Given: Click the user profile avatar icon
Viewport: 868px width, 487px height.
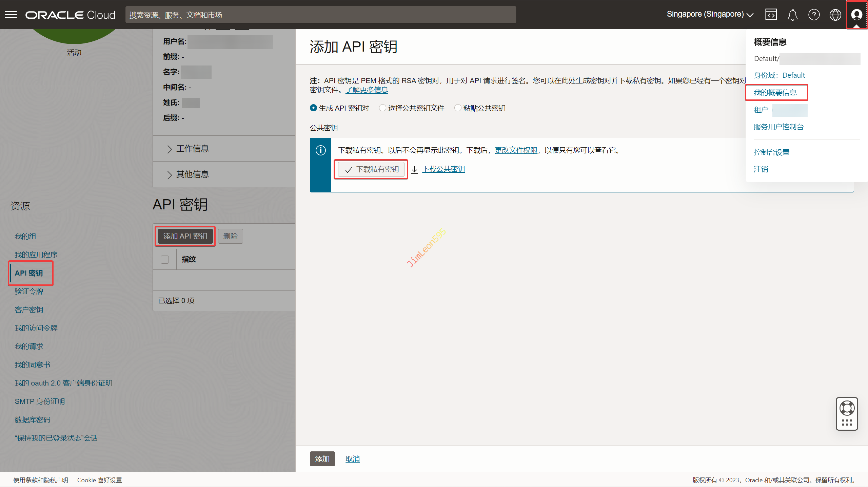Looking at the screenshot, I should point(856,15).
